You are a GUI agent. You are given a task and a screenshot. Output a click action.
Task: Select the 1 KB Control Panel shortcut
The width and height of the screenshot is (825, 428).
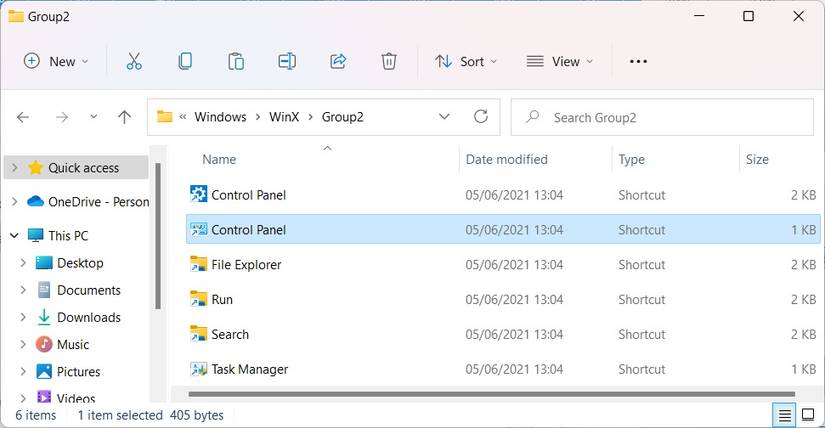pos(503,230)
